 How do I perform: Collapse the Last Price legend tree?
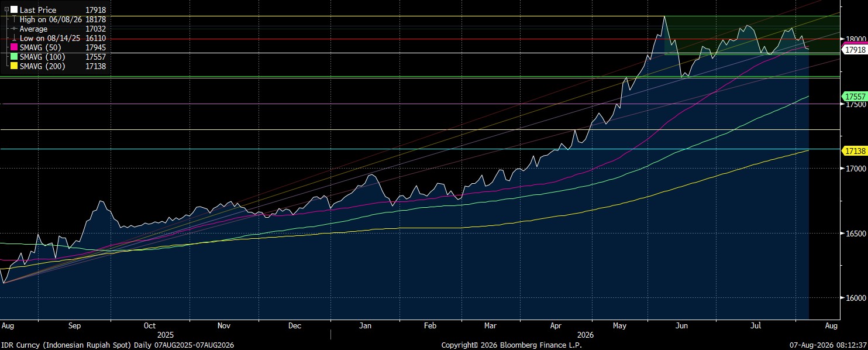coord(6,10)
